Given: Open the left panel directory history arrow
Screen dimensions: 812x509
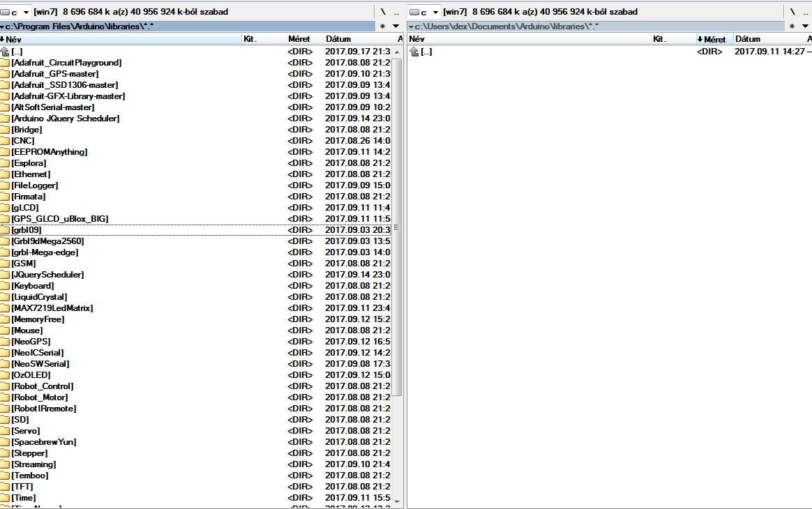Looking at the screenshot, I should (x=396, y=26).
